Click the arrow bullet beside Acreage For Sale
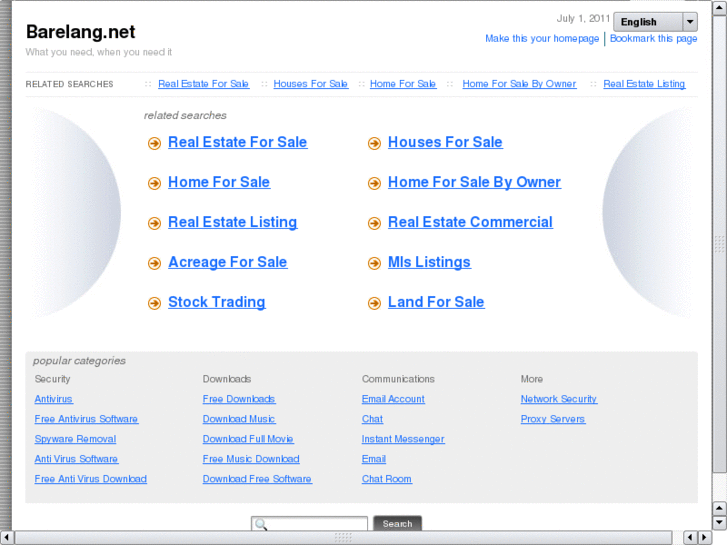The height and width of the screenshot is (545, 727). [154, 263]
